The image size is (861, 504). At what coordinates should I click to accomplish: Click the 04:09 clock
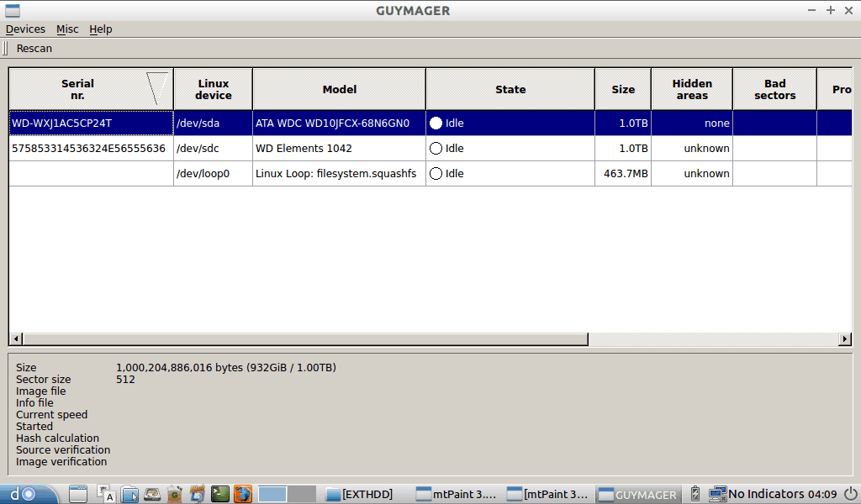(x=822, y=494)
